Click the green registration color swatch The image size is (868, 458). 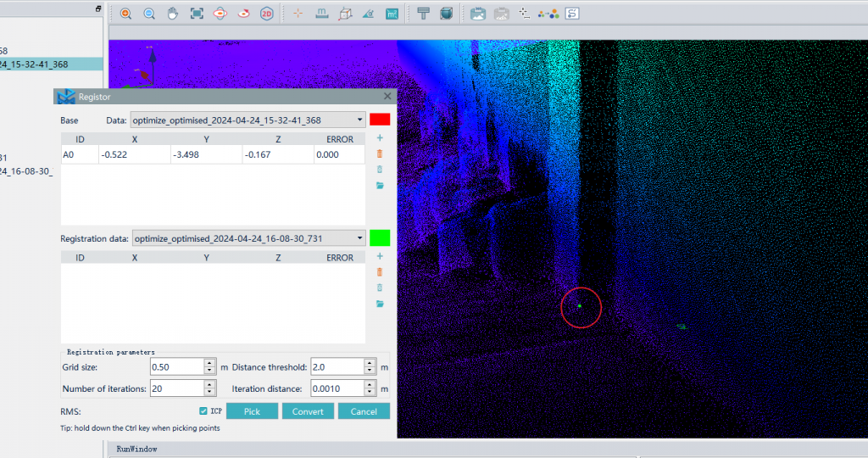(380, 238)
